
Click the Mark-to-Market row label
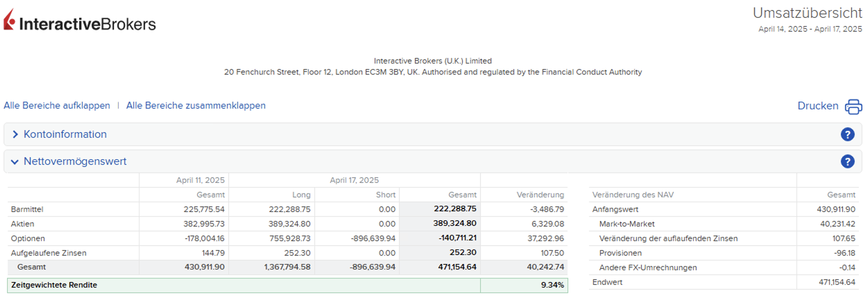[627, 224]
